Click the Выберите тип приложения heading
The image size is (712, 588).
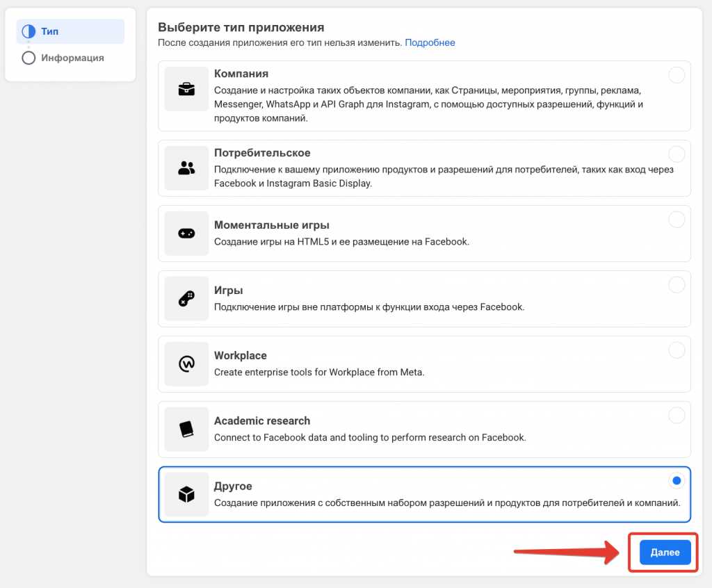click(241, 27)
